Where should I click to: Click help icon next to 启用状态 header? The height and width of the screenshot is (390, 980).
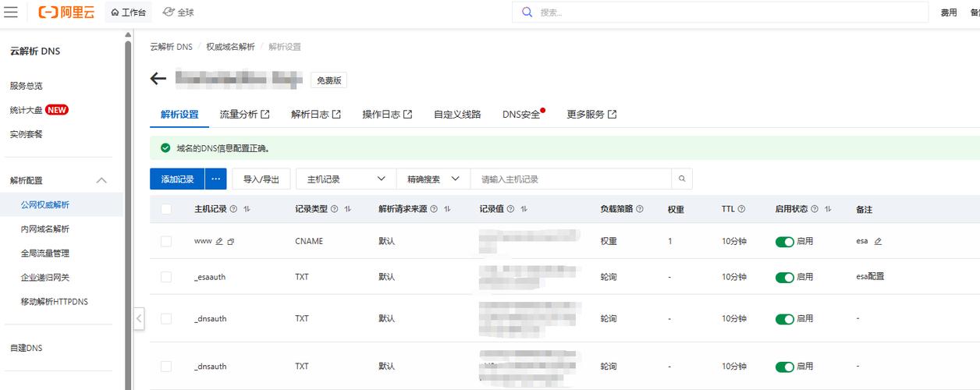pyautogui.click(x=815, y=209)
